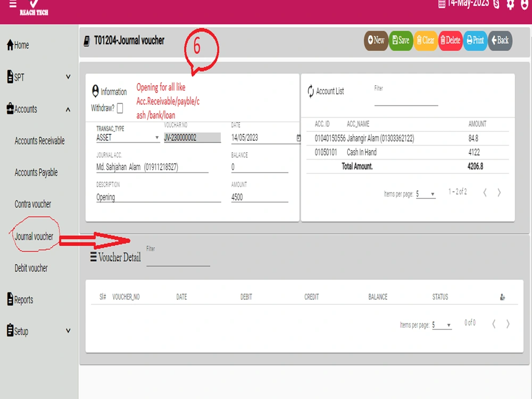This screenshot has height=399, width=532.
Task: Click the Information person icon
Action: [x=95, y=91]
